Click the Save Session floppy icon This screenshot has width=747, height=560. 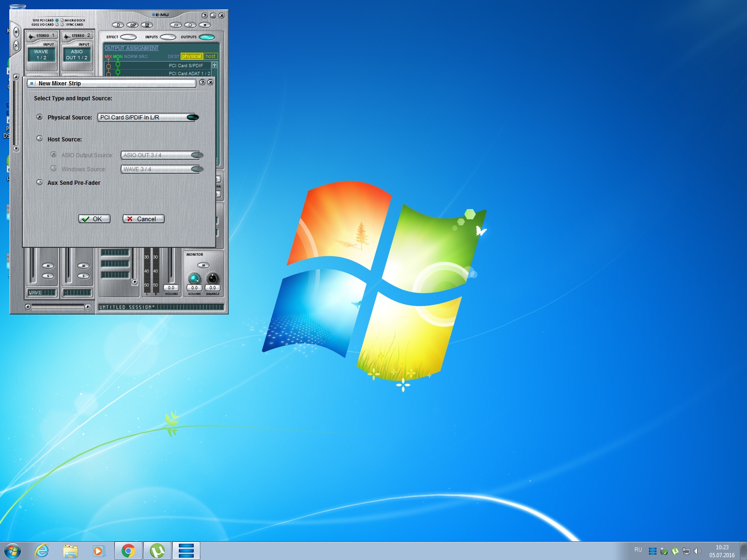click(147, 25)
